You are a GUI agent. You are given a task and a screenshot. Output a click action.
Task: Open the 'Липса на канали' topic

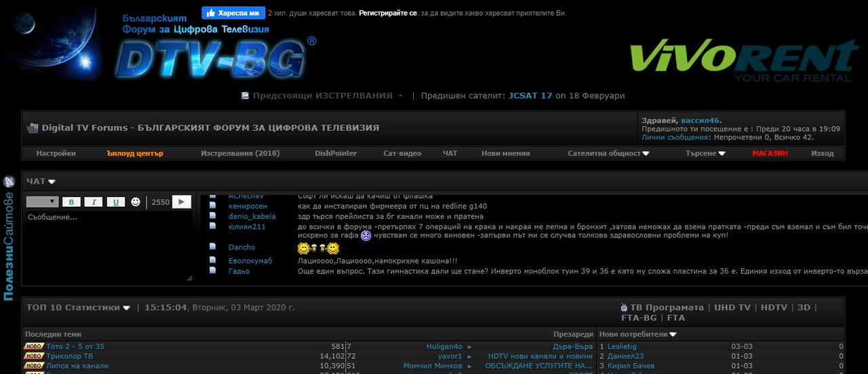pos(77,366)
